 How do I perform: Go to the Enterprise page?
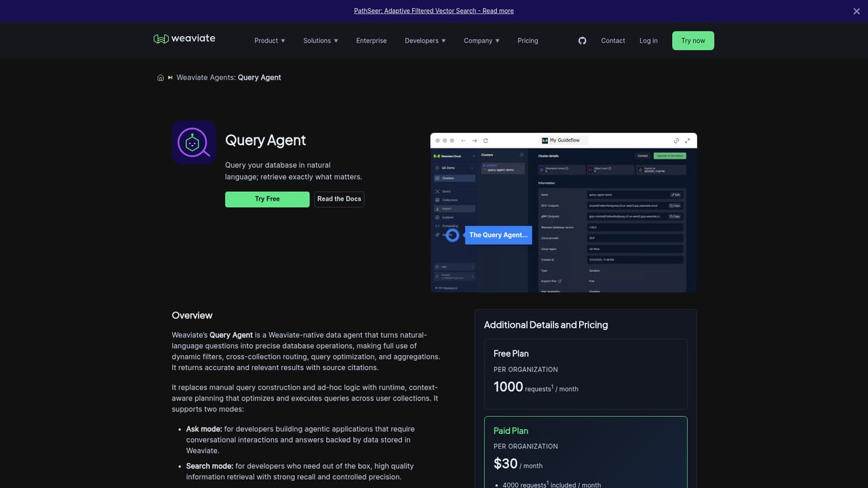coord(372,41)
